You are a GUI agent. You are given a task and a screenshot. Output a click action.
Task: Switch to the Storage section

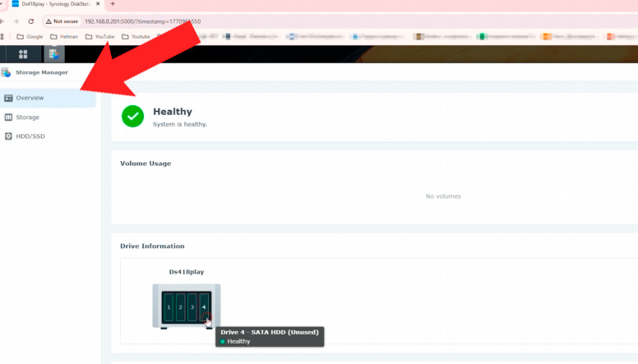point(48,117)
